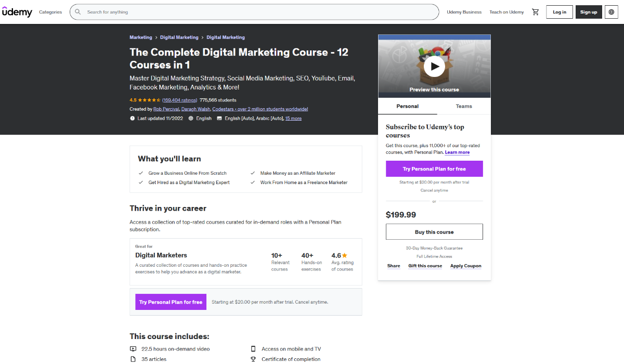
Task: Click the $199.99 price text
Action: [401, 214]
